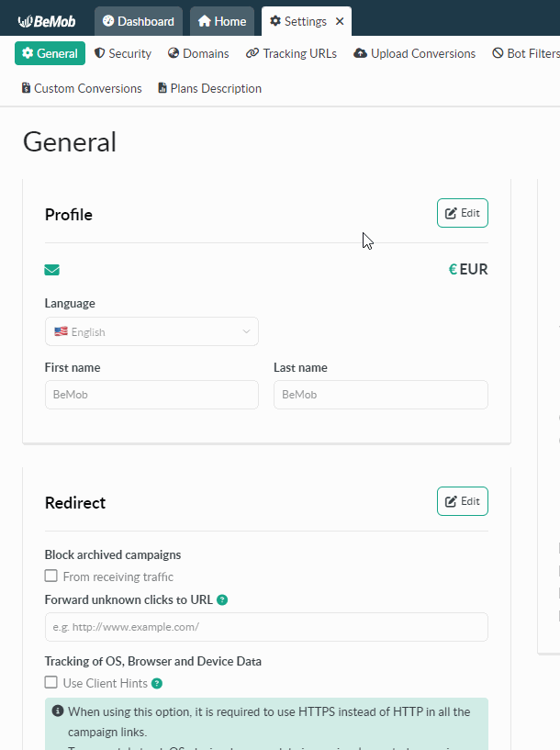Open the Language dropdown
Image resolution: width=560 pixels, height=750 pixels.
pos(151,331)
